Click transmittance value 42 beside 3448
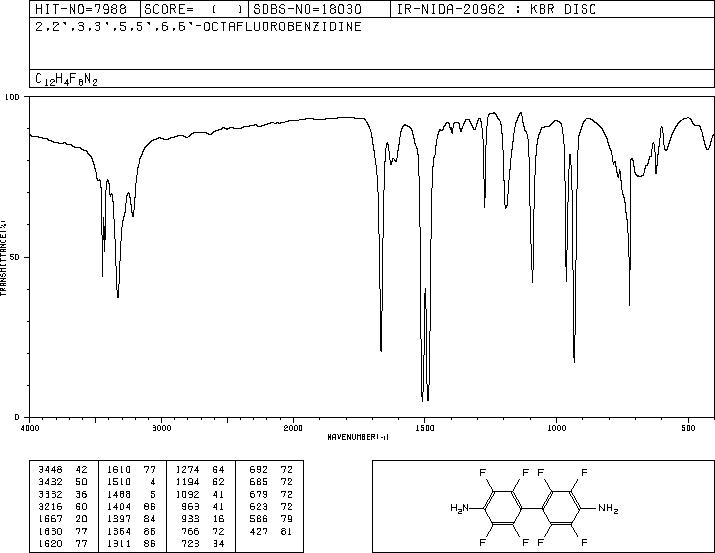Screen dimensions: 715x553 click(81, 470)
